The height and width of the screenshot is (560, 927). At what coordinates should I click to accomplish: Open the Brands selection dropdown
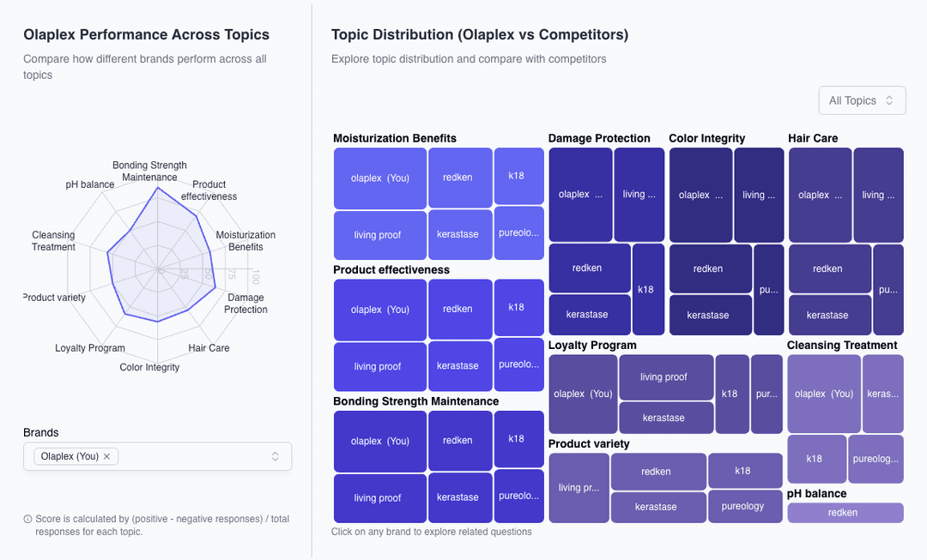coord(157,455)
